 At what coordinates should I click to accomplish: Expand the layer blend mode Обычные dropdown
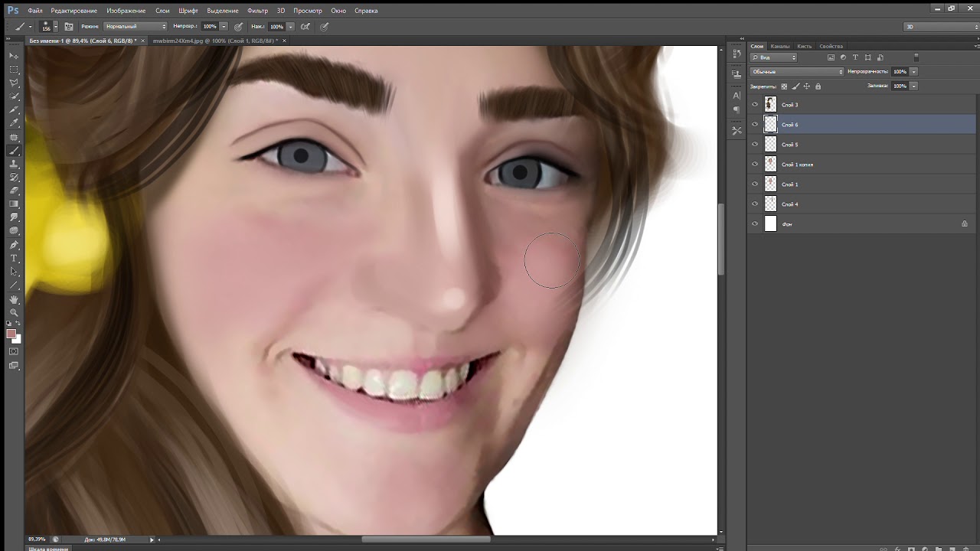coord(796,72)
